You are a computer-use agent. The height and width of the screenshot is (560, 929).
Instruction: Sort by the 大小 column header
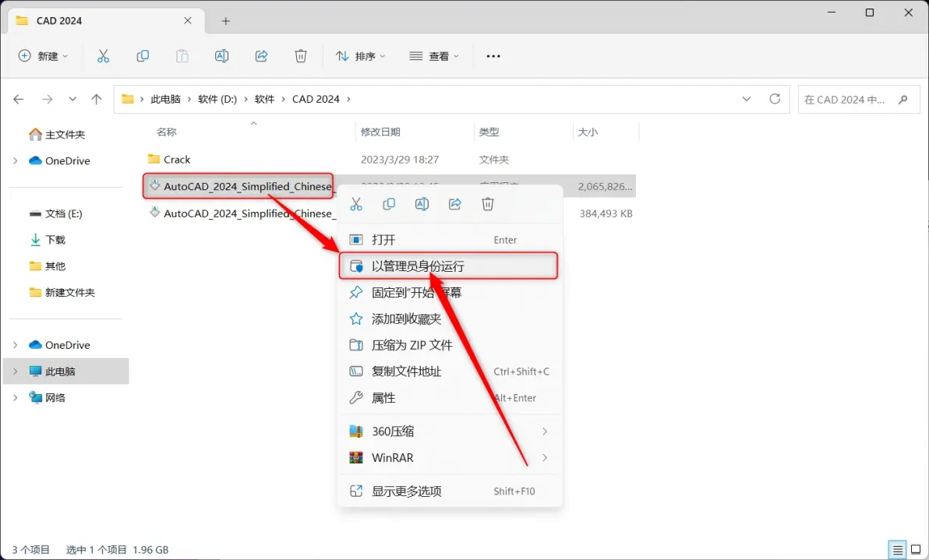588,132
